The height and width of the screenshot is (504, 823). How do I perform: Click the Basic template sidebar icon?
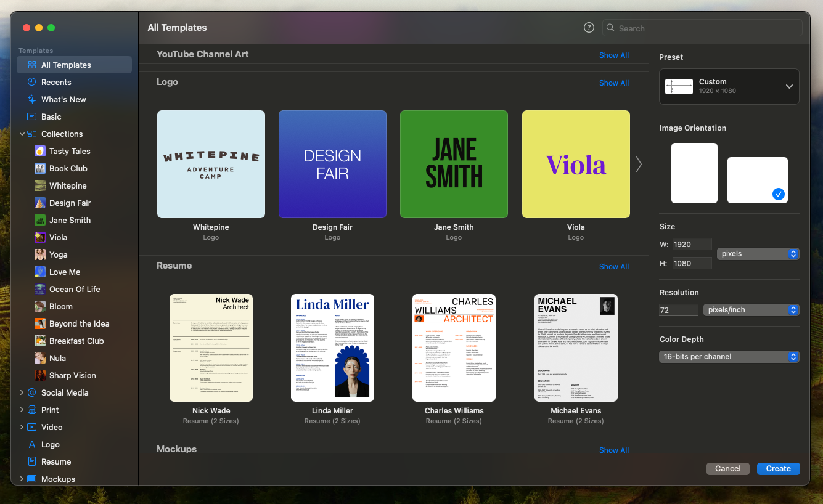[31, 116]
